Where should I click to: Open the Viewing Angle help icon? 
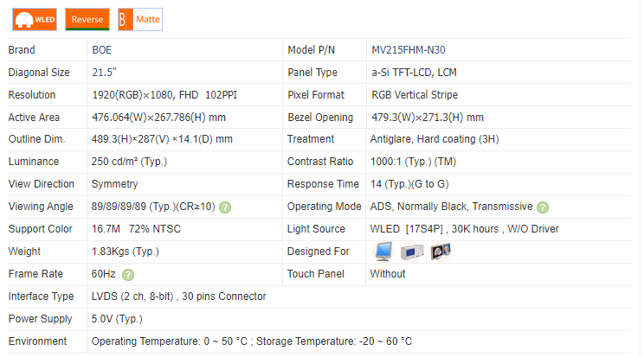(224, 207)
